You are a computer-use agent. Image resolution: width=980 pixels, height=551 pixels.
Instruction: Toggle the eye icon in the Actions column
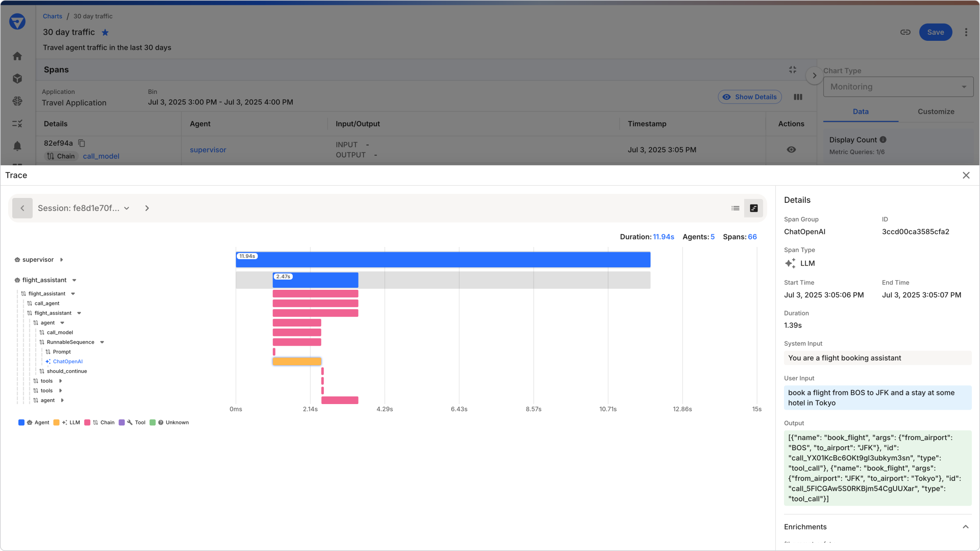(x=791, y=149)
